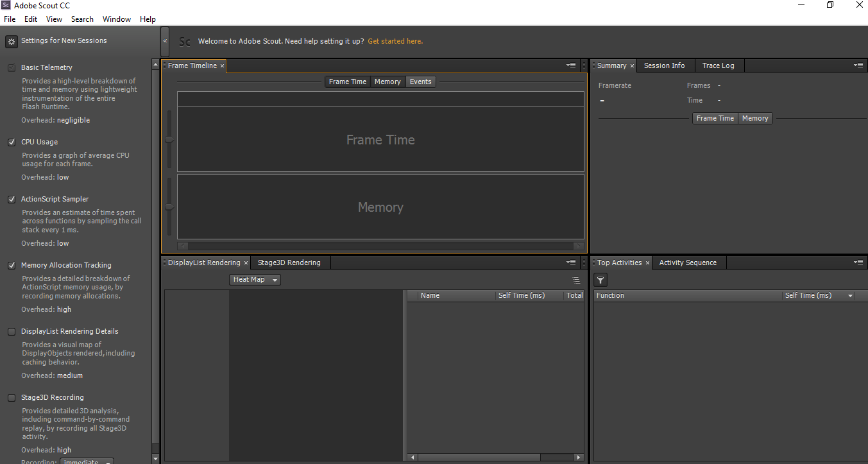868x464 pixels.
Task: Switch to the Session Info tab
Action: tap(665, 65)
